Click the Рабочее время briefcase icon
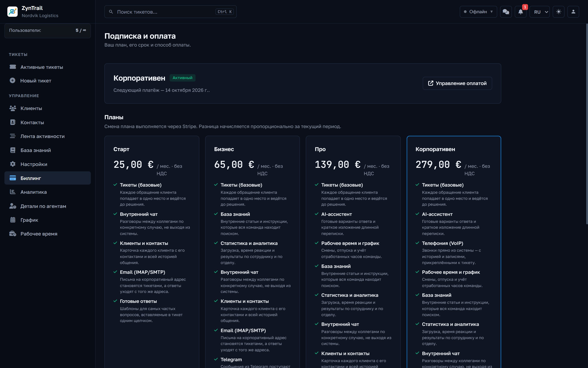 point(13,234)
